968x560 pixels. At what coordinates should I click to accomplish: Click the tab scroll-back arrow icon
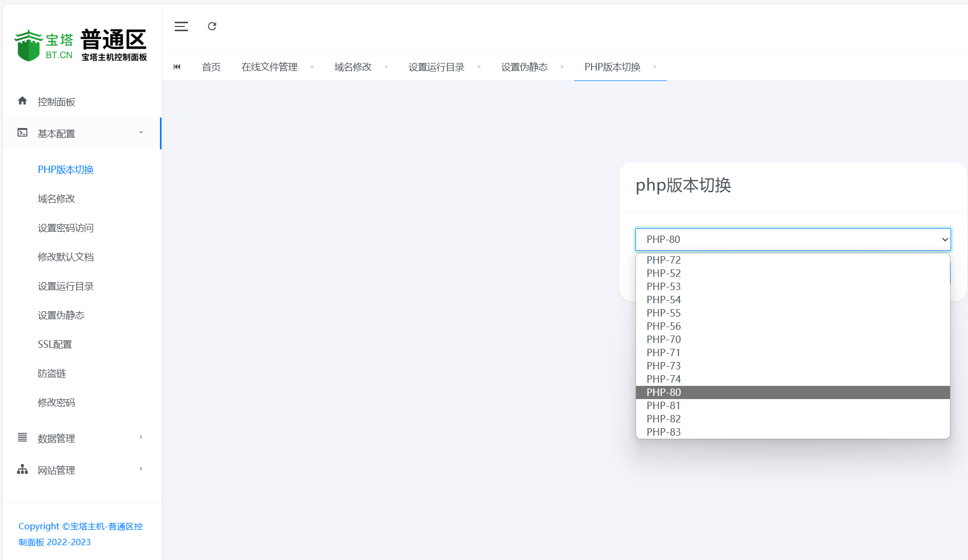(177, 67)
